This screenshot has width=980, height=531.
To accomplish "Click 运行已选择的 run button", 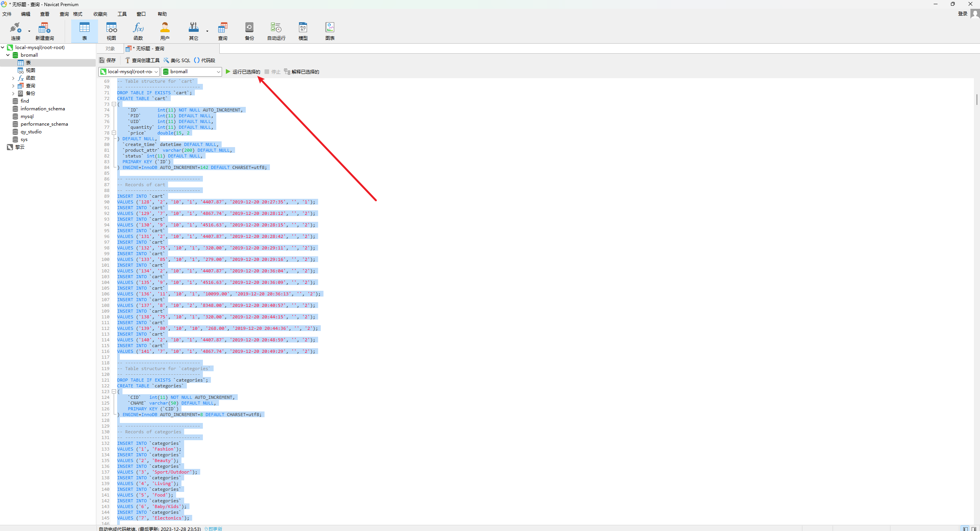I will [243, 72].
